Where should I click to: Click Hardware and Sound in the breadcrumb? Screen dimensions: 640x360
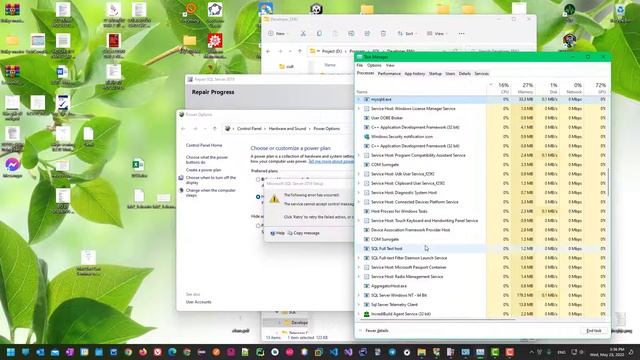pyautogui.click(x=287, y=129)
